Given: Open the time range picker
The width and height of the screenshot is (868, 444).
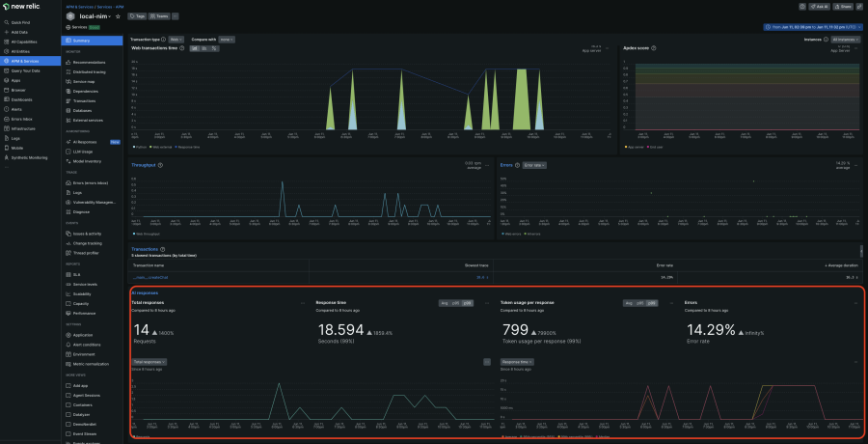Looking at the screenshot, I should click(x=812, y=27).
